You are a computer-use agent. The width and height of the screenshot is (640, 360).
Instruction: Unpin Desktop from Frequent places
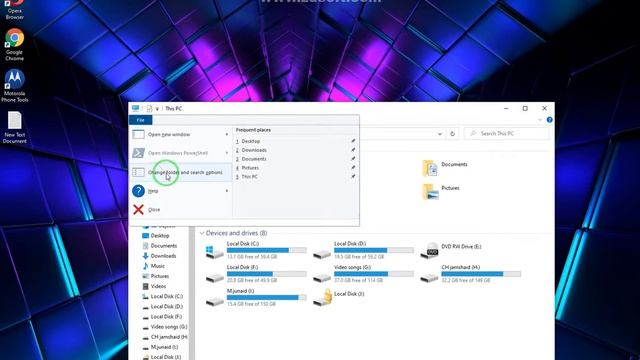pyautogui.click(x=353, y=141)
